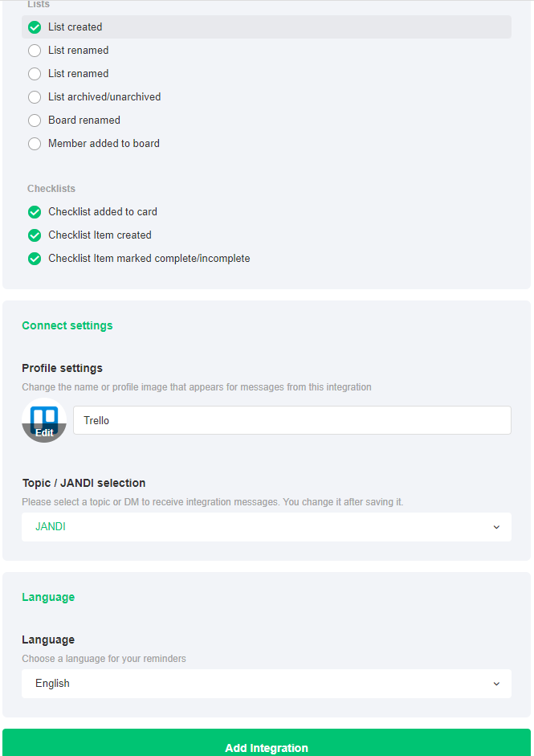Click the Edit overlay on the profile picture

click(44, 432)
